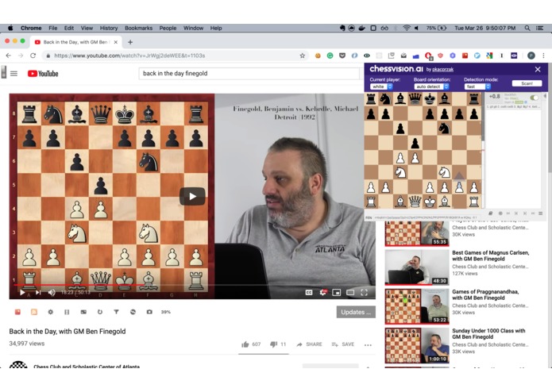Open the History menu
The width and height of the screenshot is (552, 392).
(109, 28)
